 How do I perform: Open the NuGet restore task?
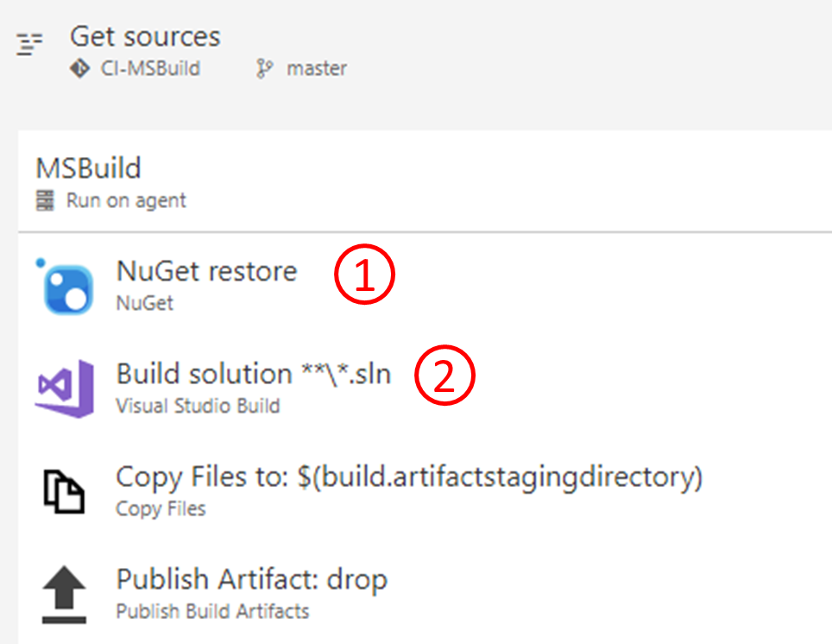(x=206, y=271)
